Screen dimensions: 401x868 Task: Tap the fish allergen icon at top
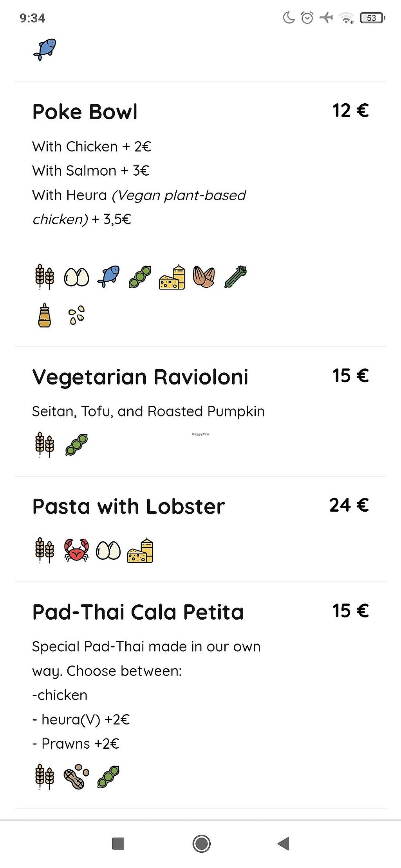tap(45, 50)
